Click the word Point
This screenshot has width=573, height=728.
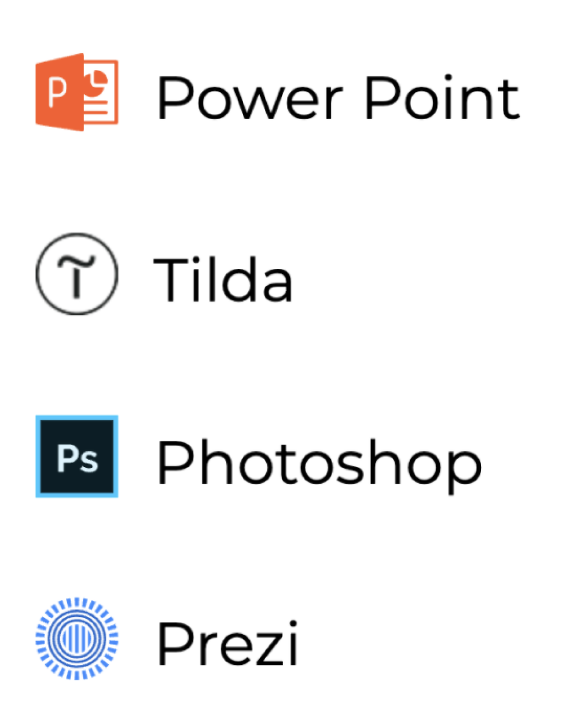(443, 98)
